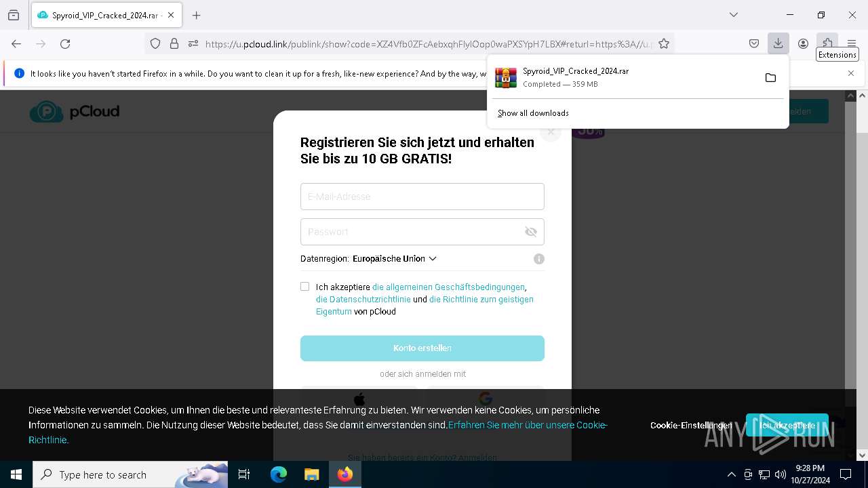
Task: Open Windows notification center
Action: 846,474
